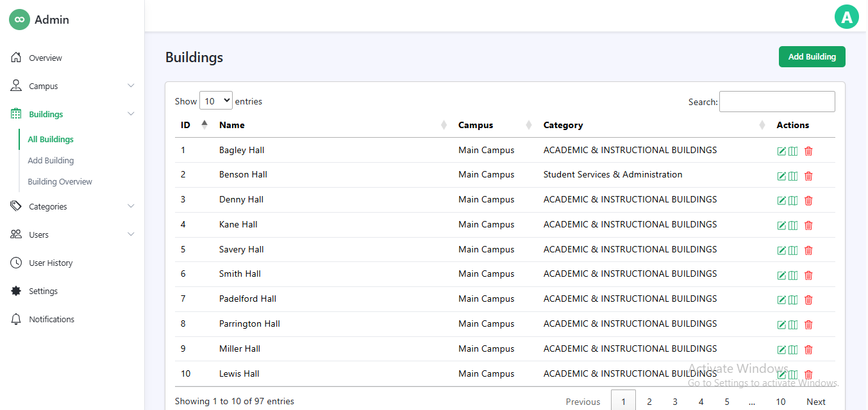
Task: Edit the Benson Hall row
Action: (x=781, y=176)
